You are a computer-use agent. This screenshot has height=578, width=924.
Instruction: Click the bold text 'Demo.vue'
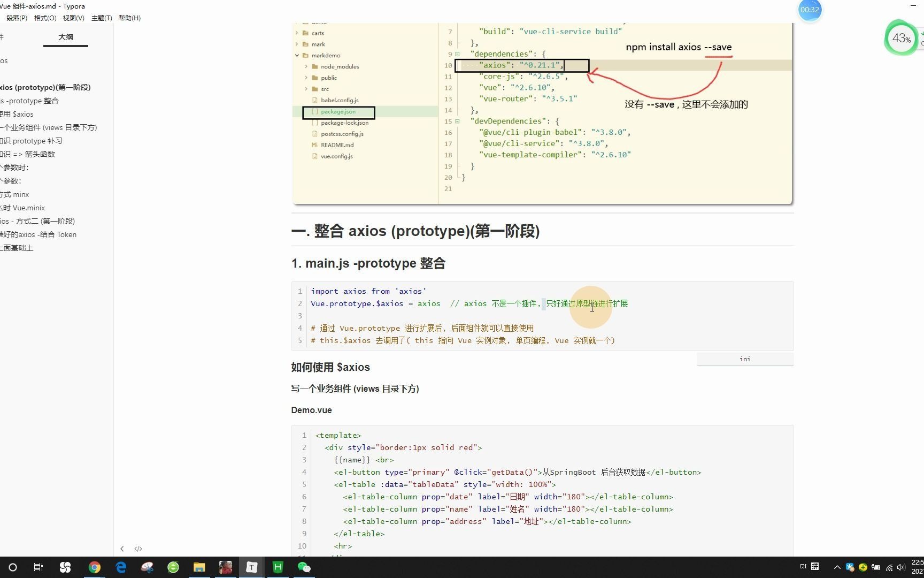click(x=312, y=410)
